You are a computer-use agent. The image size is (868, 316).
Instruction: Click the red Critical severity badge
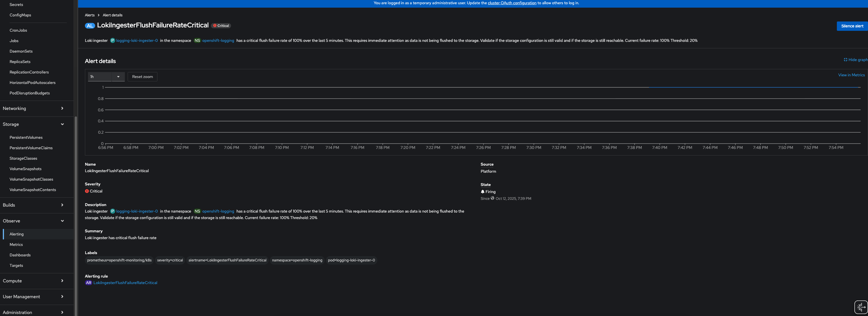tap(221, 25)
